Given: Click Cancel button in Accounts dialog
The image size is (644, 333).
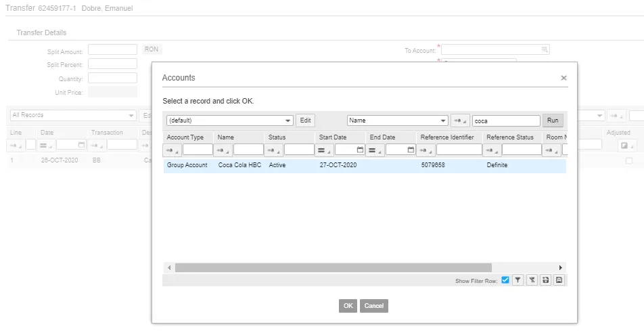Looking at the screenshot, I should click(x=373, y=306).
